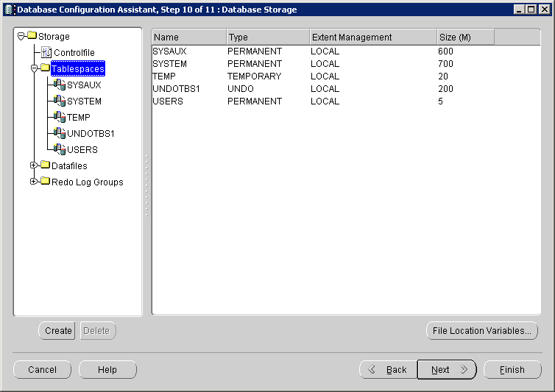Screen dimensions: 555x392
Task: Click the size value 200
Action: [445, 89]
